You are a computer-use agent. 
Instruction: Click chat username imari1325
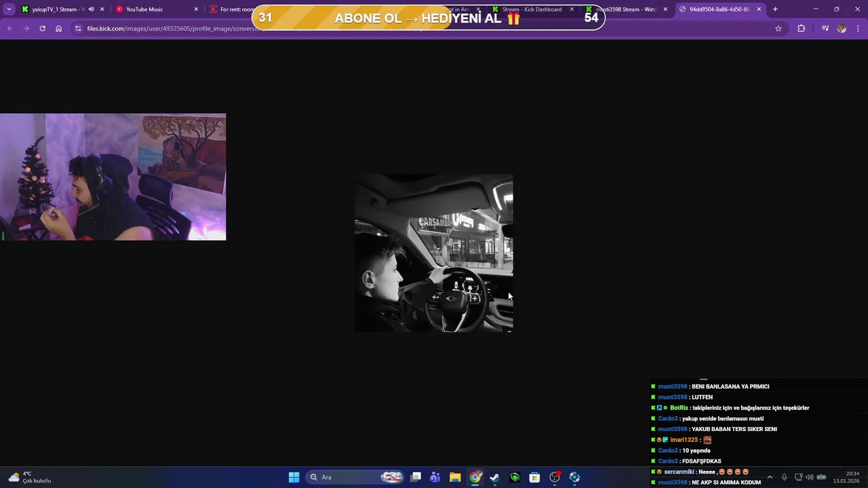(683, 440)
